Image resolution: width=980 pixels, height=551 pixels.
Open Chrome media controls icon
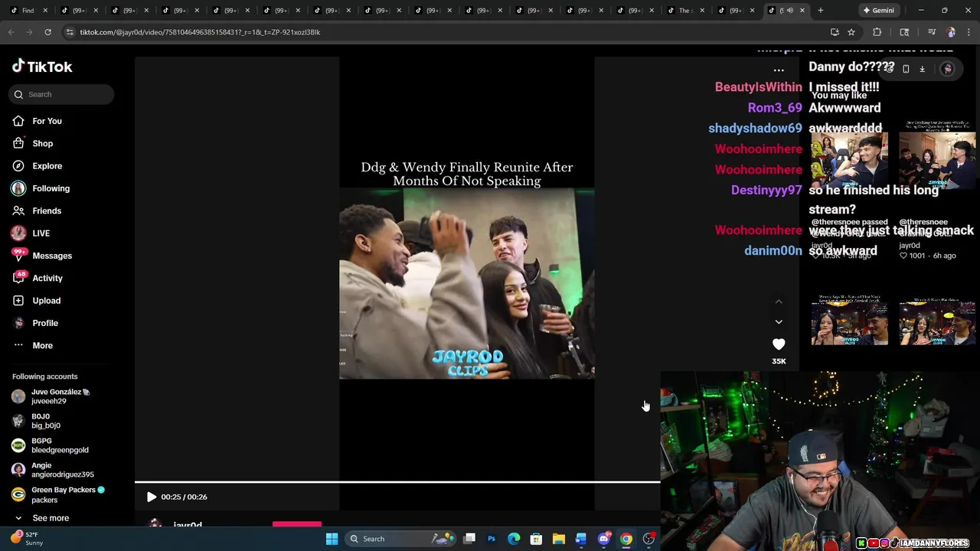pos(932,32)
